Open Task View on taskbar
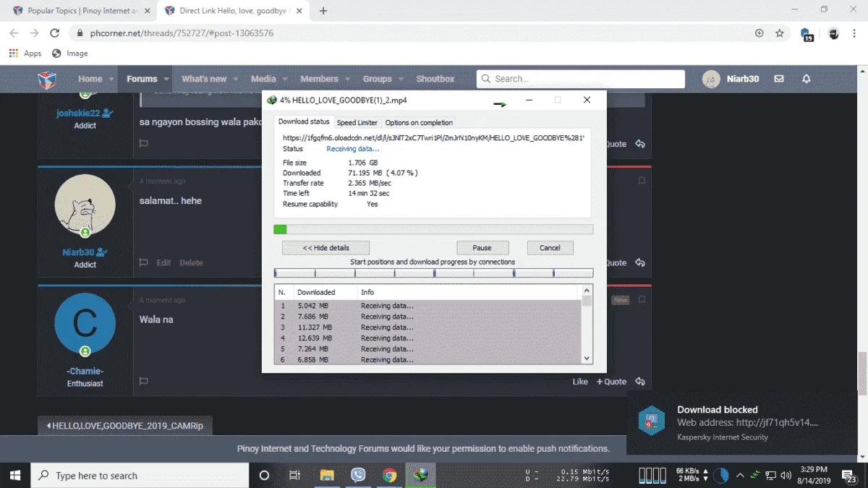 (x=294, y=475)
